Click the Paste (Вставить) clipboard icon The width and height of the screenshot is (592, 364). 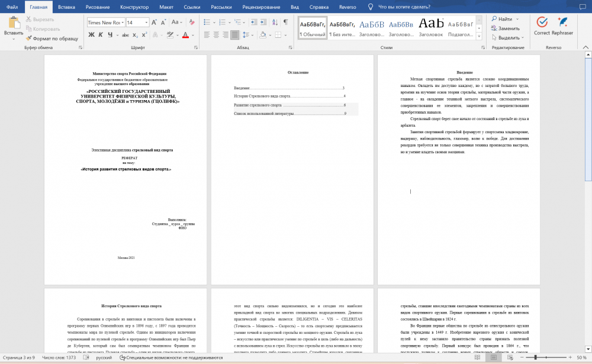tap(14, 22)
